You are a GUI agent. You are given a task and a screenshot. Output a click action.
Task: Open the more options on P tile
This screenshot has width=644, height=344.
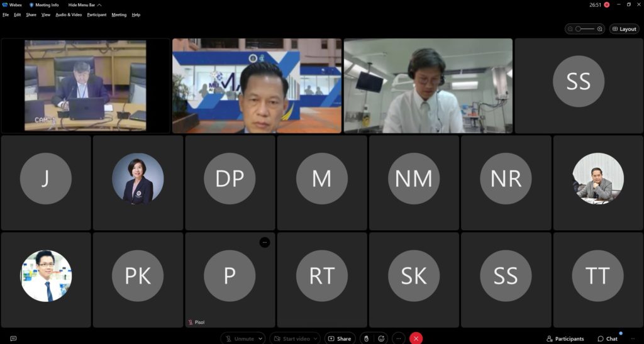click(x=265, y=242)
